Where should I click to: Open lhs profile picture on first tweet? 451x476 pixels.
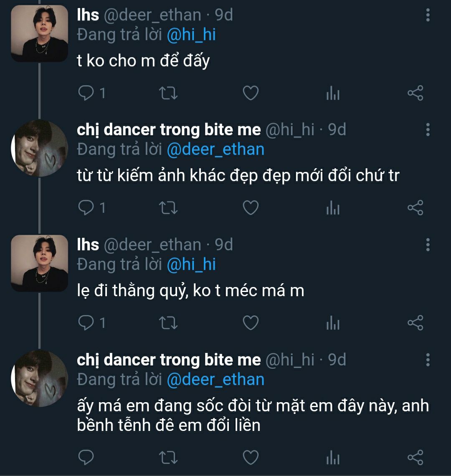pyautogui.click(x=39, y=33)
